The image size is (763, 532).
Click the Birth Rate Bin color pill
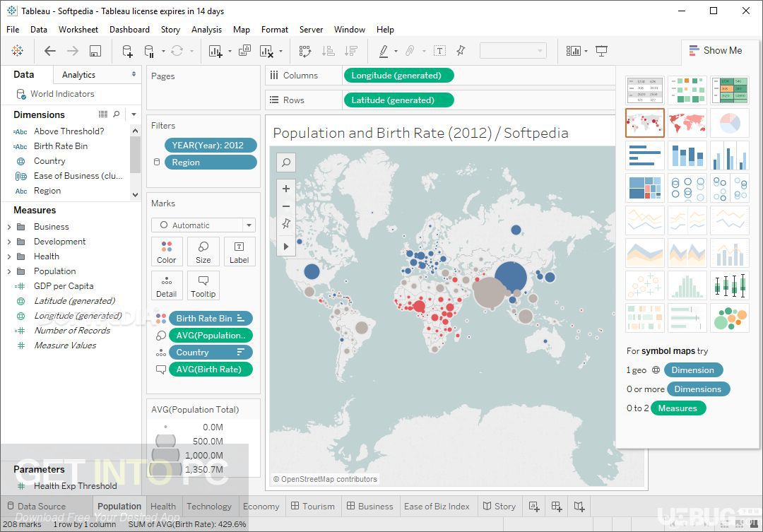pos(211,319)
